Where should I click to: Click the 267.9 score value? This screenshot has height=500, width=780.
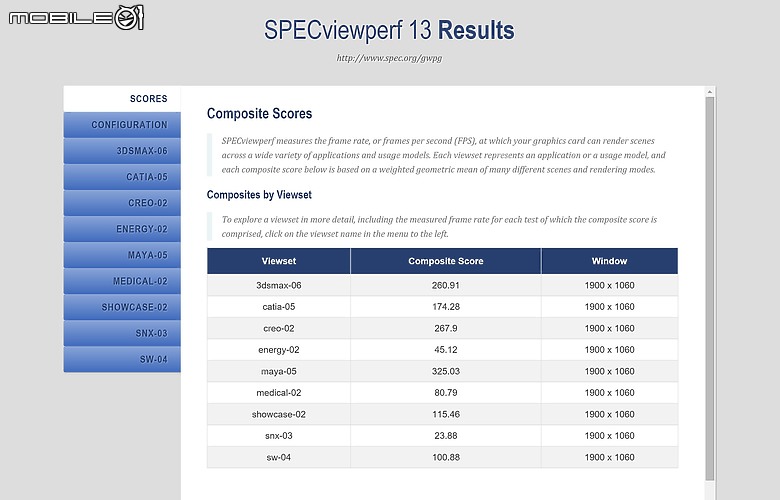click(446, 328)
